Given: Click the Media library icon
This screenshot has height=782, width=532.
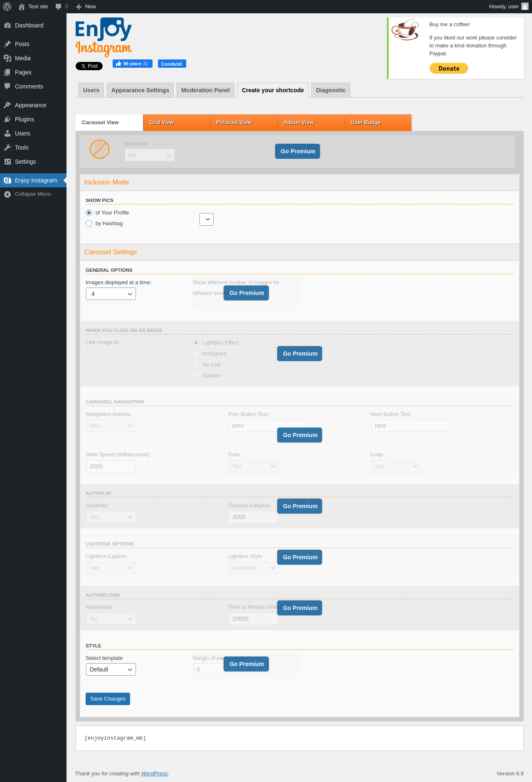Looking at the screenshot, I should (x=7, y=58).
